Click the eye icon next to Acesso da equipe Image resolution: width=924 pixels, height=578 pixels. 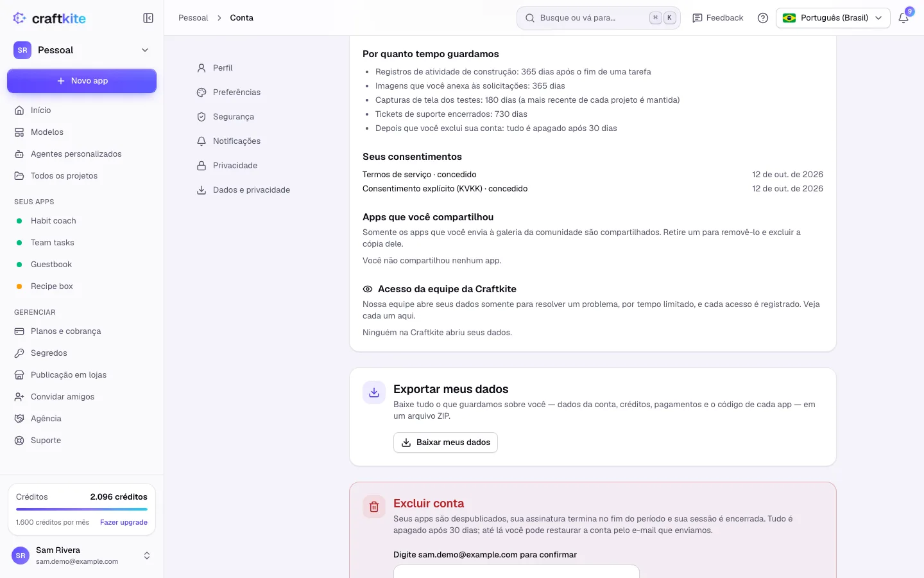pos(368,289)
